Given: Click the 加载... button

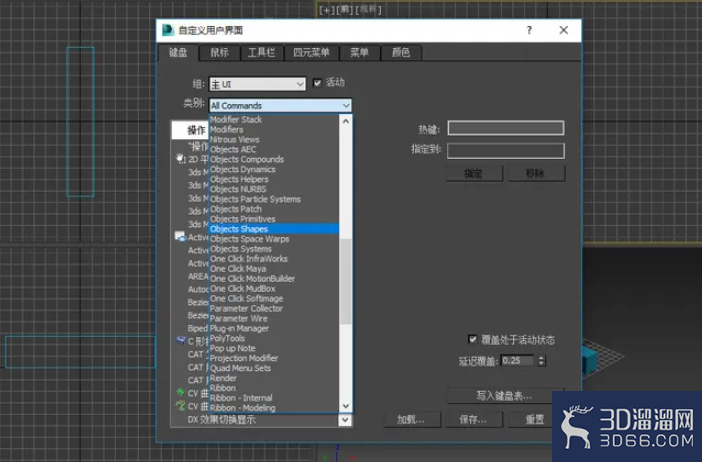Looking at the screenshot, I should 412,419.
